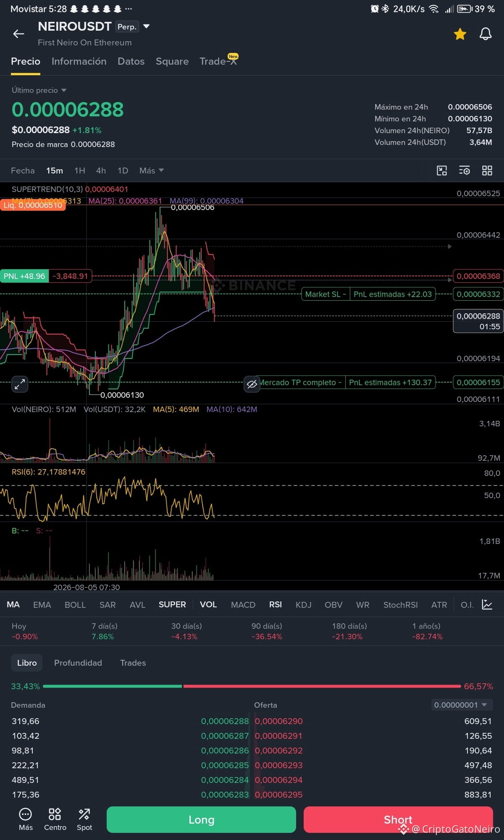Tap ask price 0,00006293
Image resolution: width=504 pixels, height=840 pixels.
279,765
